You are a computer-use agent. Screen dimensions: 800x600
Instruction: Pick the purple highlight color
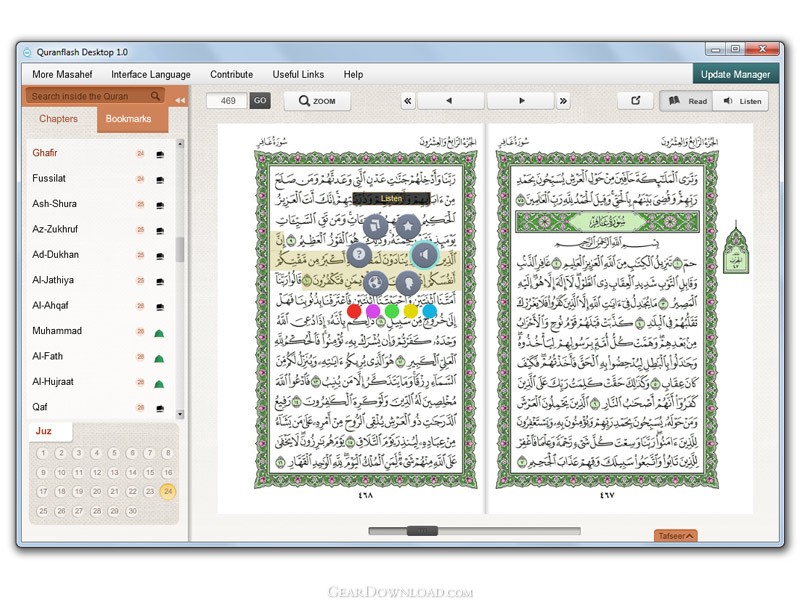(373, 310)
